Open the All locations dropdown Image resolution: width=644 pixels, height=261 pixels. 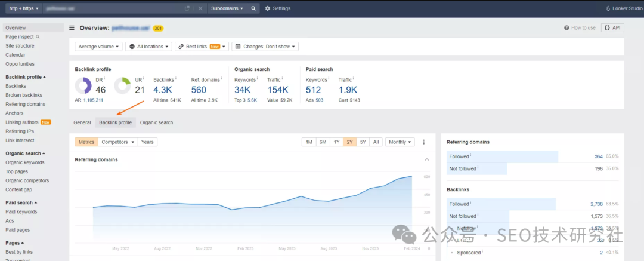[x=148, y=47]
